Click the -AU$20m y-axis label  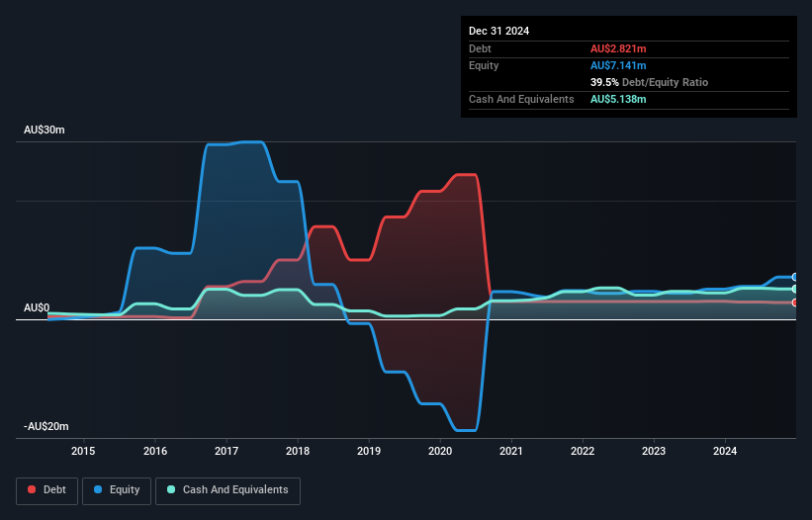pyautogui.click(x=46, y=426)
